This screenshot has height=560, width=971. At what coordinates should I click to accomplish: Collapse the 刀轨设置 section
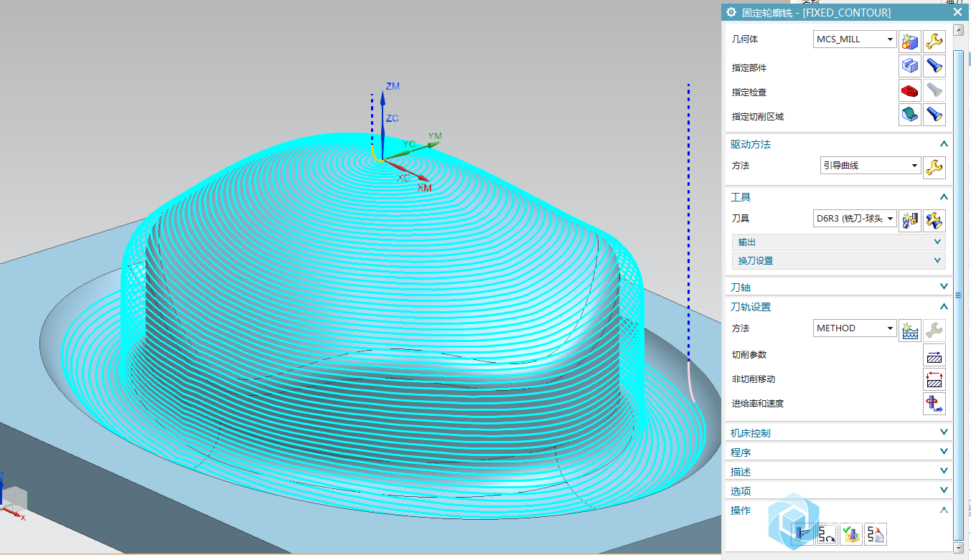point(944,306)
